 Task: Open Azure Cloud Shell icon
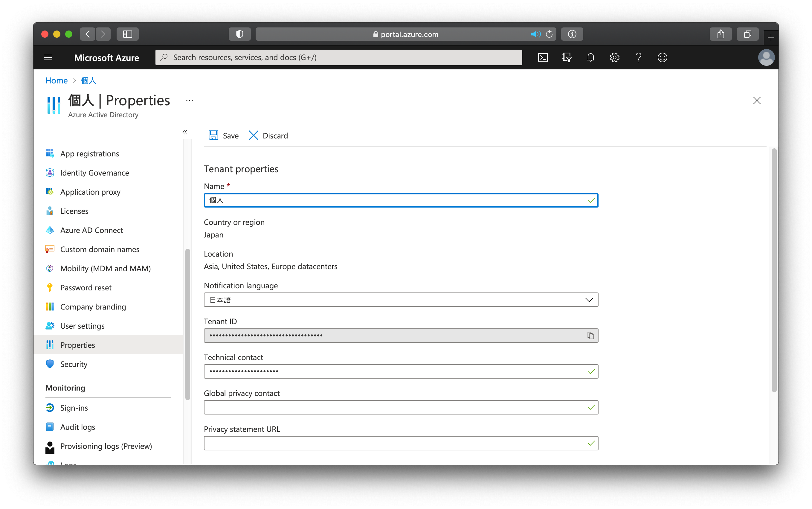coord(542,57)
